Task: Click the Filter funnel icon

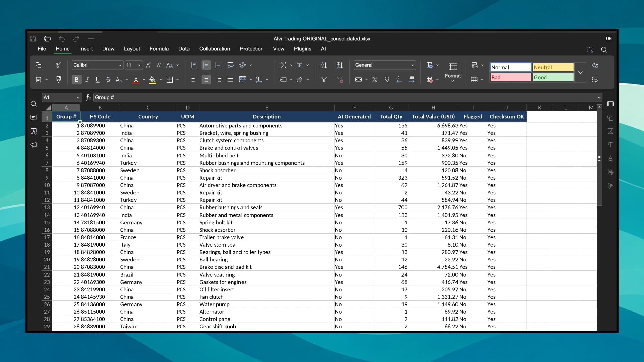Action: [x=324, y=79]
